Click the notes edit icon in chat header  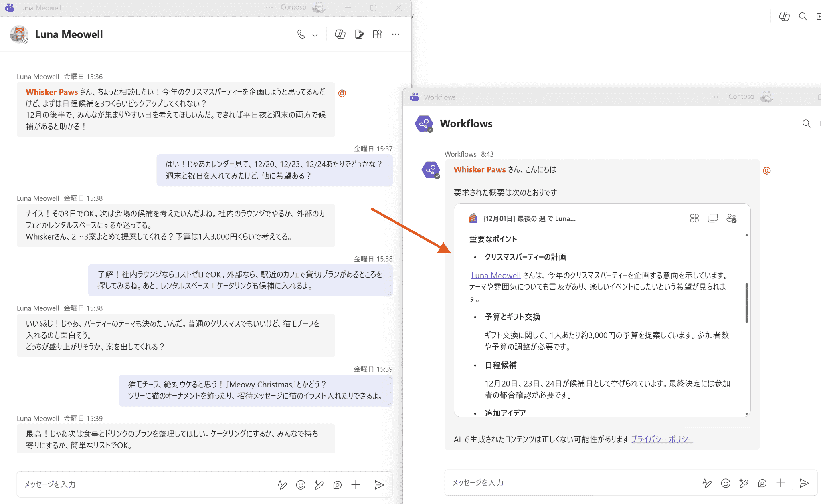pyautogui.click(x=359, y=34)
